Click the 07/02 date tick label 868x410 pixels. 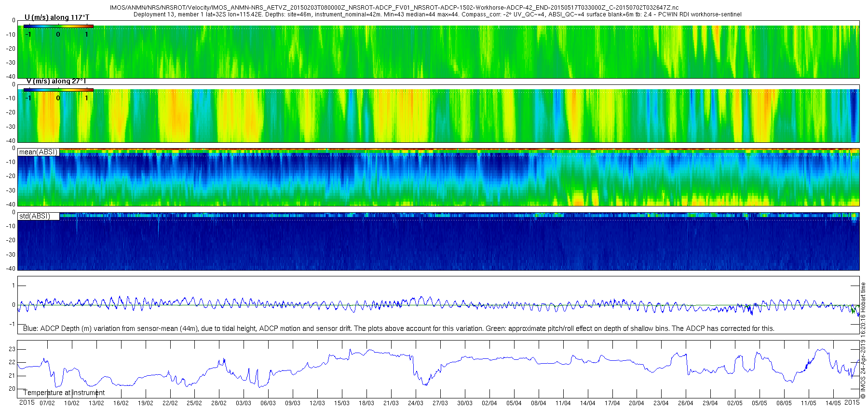[x=47, y=403]
